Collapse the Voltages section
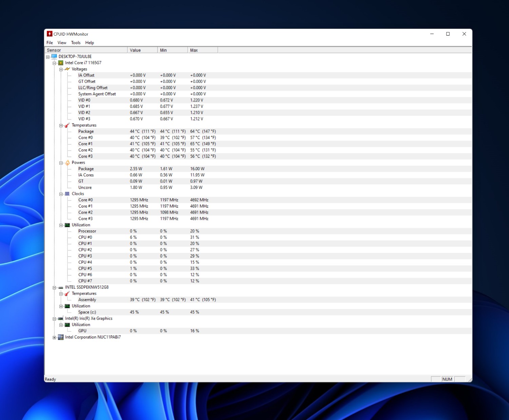The height and width of the screenshot is (420, 509). tap(61, 69)
